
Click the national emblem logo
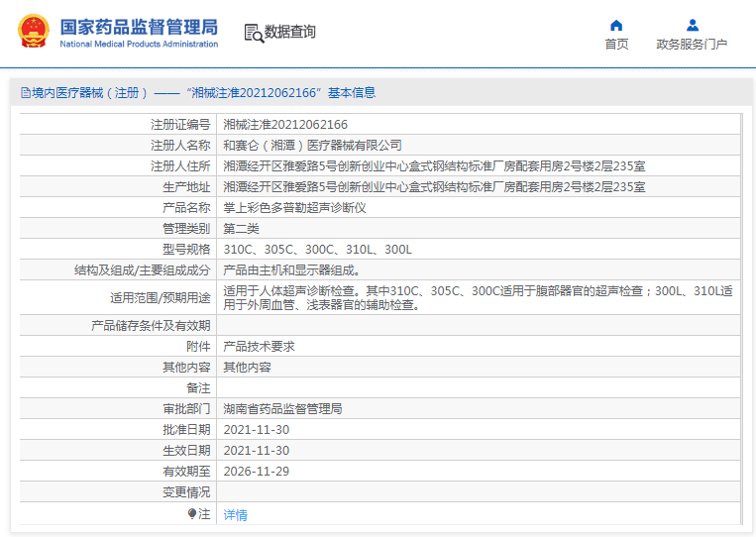click(x=32, y=32)
